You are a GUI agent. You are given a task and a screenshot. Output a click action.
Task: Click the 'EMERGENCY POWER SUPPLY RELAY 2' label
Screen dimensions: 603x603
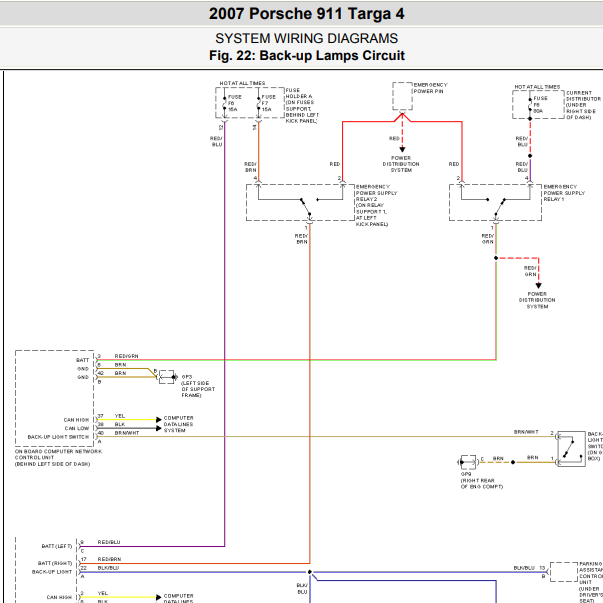click(x=376, y=205)
